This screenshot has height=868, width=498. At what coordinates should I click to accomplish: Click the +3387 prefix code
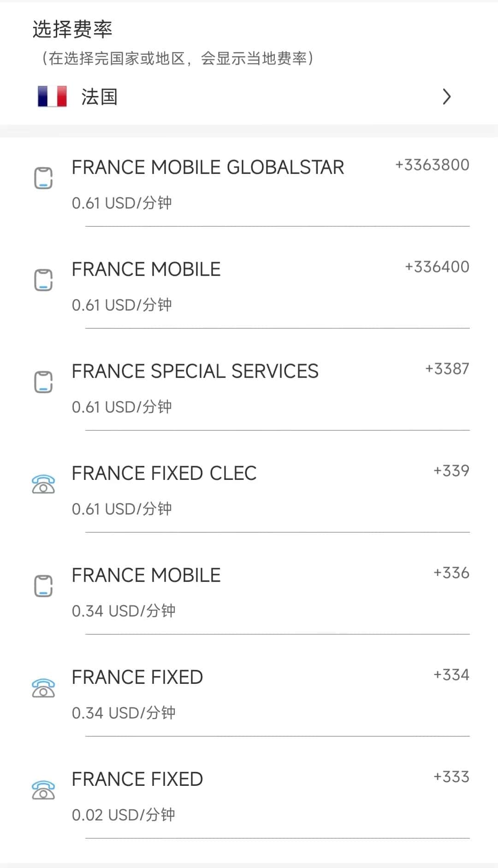point(447,369)
